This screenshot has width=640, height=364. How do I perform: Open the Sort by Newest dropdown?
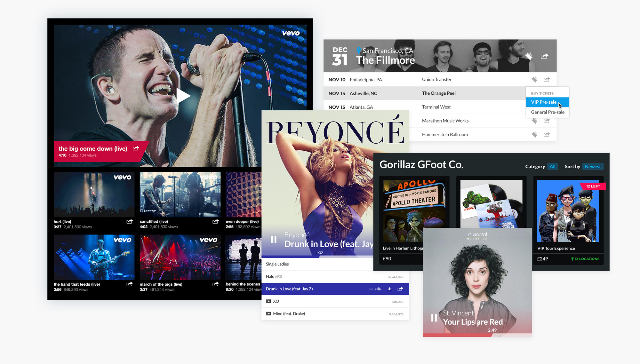[593, 166]
